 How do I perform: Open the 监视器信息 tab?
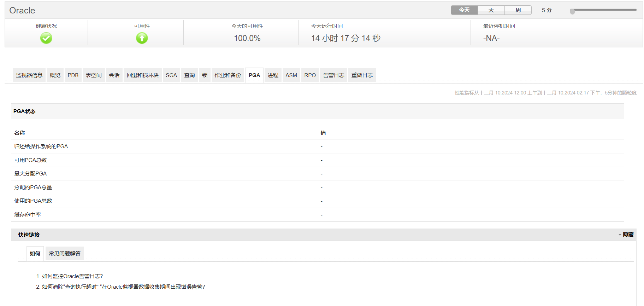(29, 75)
